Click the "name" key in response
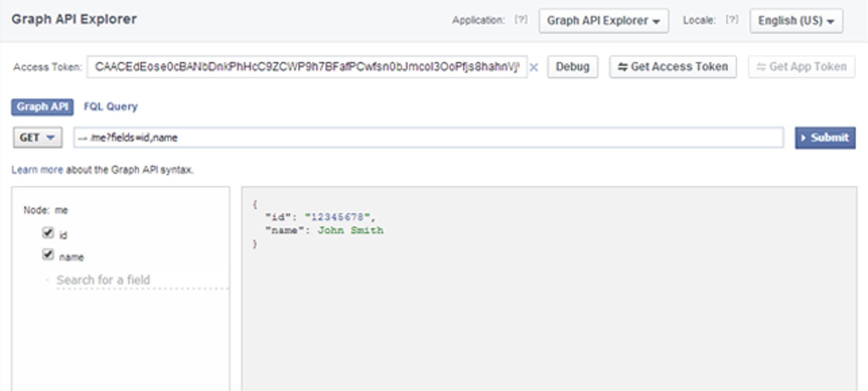 click(284, 231)
